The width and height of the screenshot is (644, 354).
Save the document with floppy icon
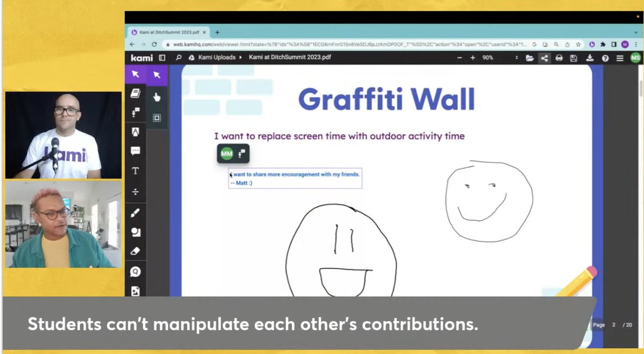pos(574,58)
